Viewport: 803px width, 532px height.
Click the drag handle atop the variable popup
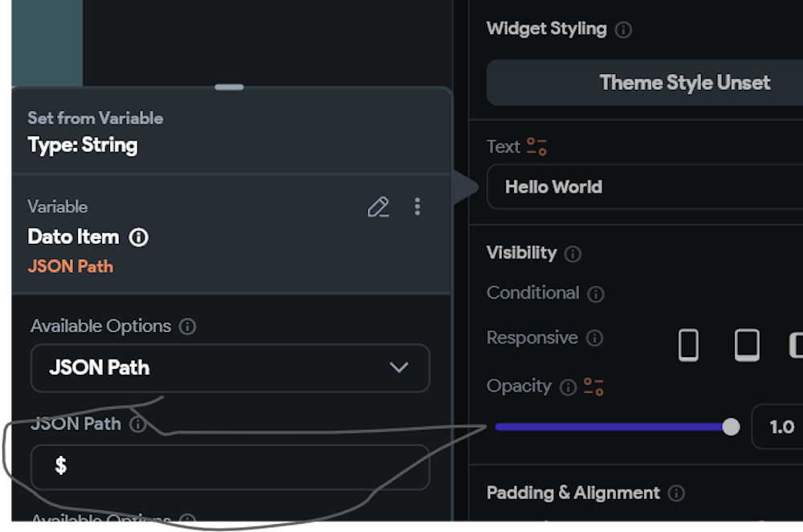click(230, 87)
